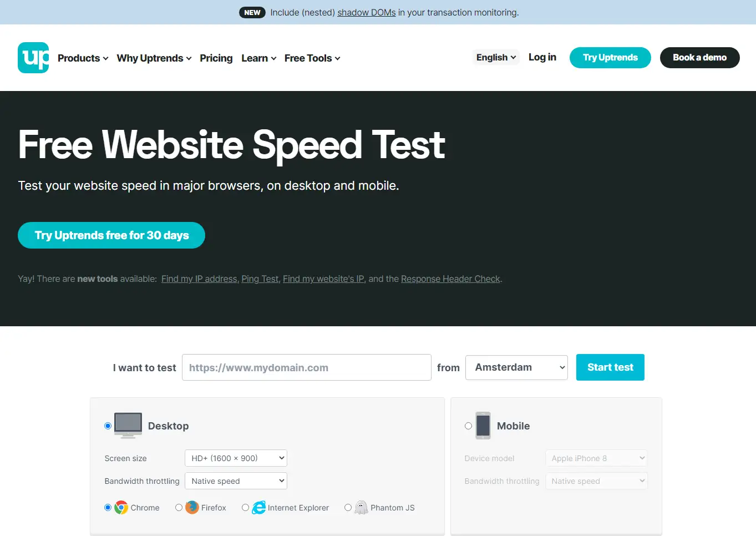This screenshot has height=536, width=756.
Task: Choose the Internet Explorer radio button
Action: pos(245,508)
